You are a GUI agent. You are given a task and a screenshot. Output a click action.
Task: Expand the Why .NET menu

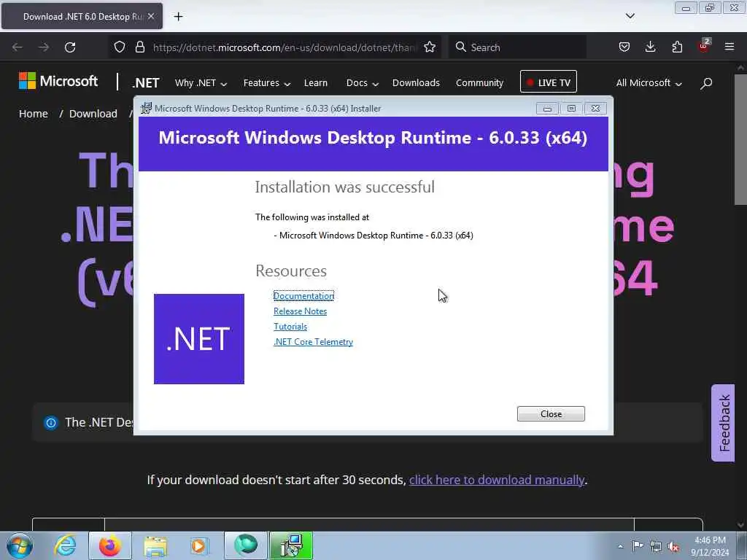[x=201, y=83]
